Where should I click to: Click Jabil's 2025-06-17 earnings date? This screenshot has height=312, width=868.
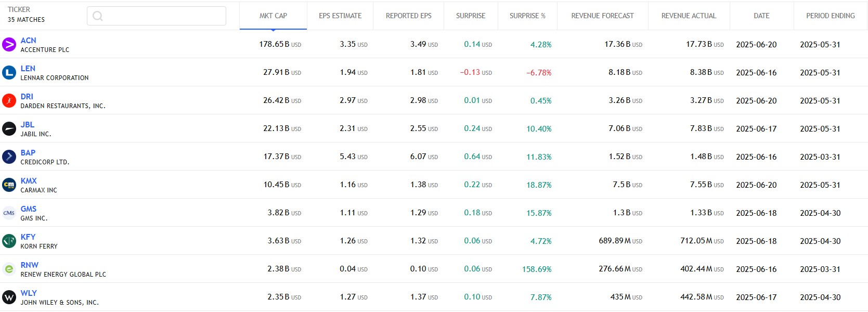(x=756, y=129)
